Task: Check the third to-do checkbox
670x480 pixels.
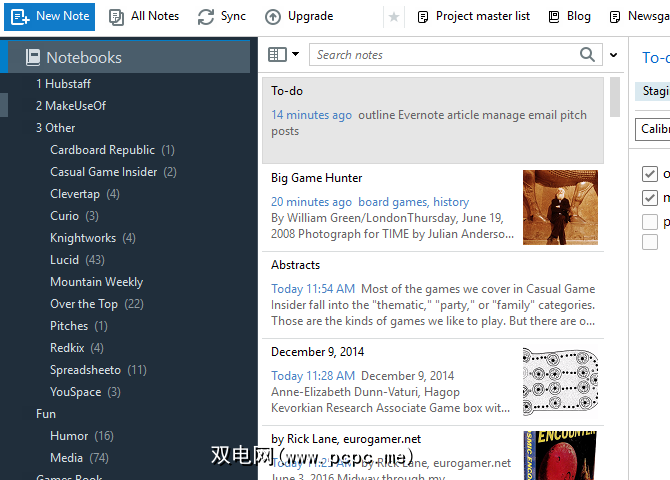Action: click(x=650, y=222)
